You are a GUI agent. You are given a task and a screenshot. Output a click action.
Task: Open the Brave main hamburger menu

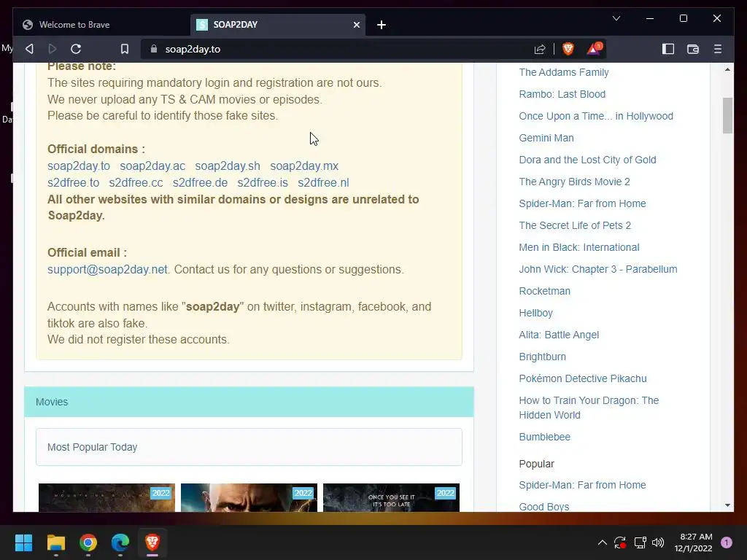(x=718, y=49)
